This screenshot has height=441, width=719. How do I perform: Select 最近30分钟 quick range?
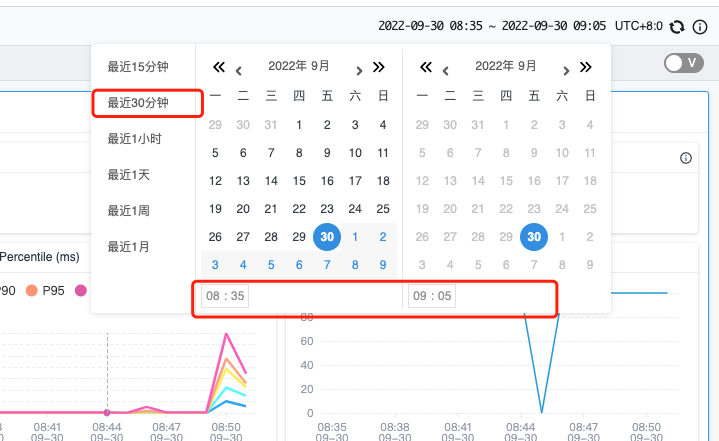(x=138, y=103)
